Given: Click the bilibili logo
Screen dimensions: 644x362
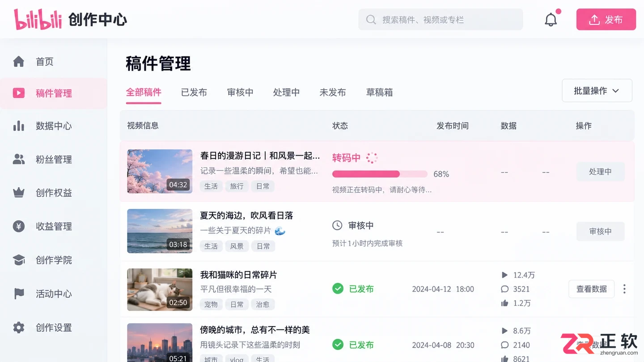Looking at the screenshot, I should tap(38, 20).
